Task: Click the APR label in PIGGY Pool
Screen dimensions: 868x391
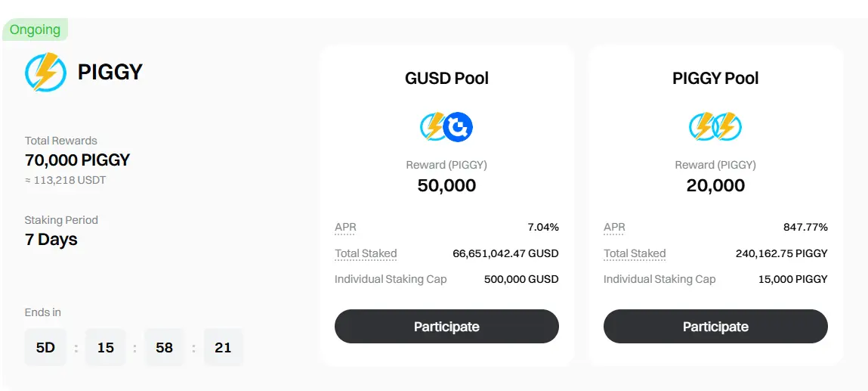Action: point(614,227)
